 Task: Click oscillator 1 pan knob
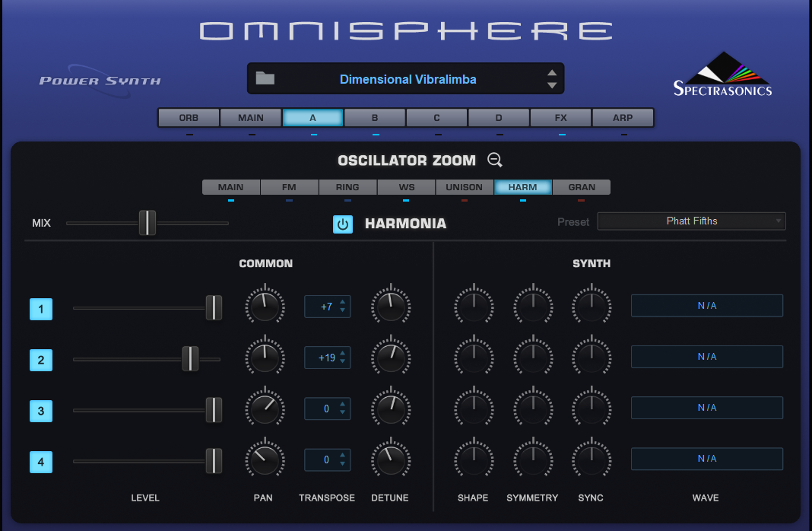(x=265, y=306)
